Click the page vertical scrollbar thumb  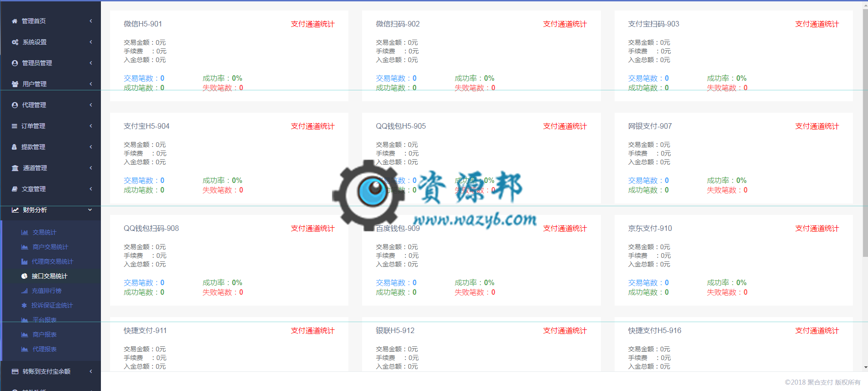click(865, 133)
